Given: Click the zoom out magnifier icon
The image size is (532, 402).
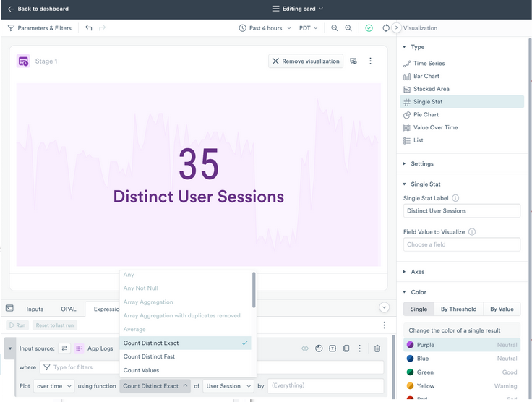Looking at the screenshot, I should (335, 28).
